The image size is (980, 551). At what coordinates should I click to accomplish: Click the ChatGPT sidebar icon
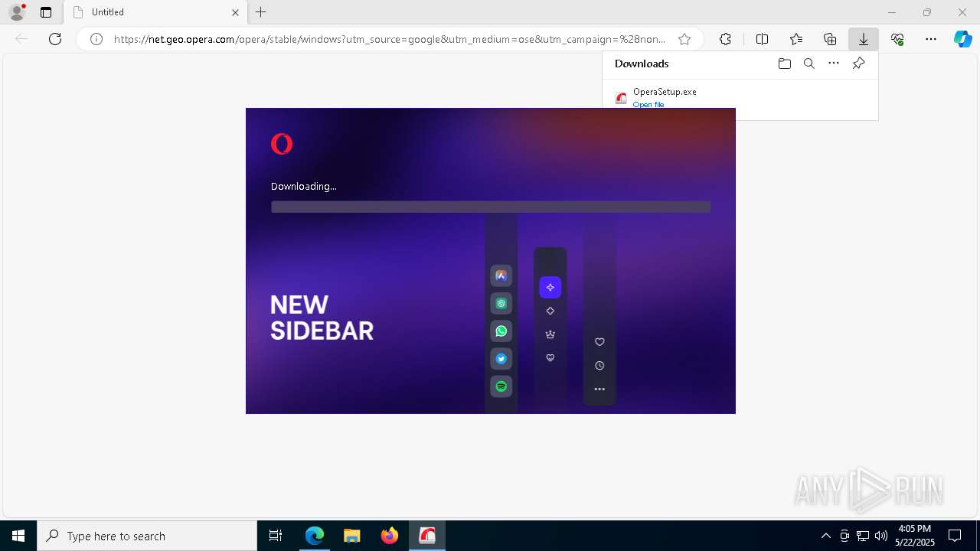pos(501,304)
